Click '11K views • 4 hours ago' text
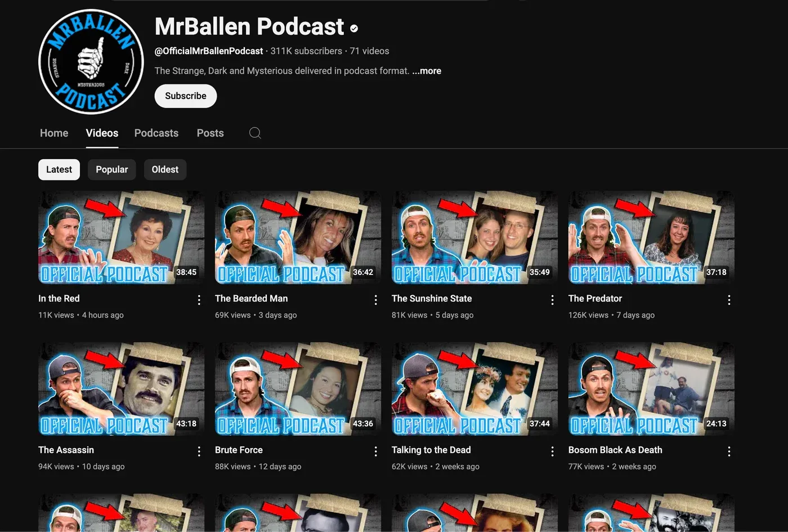This screenshot has width=788, height=532. [x=81, y=315]
